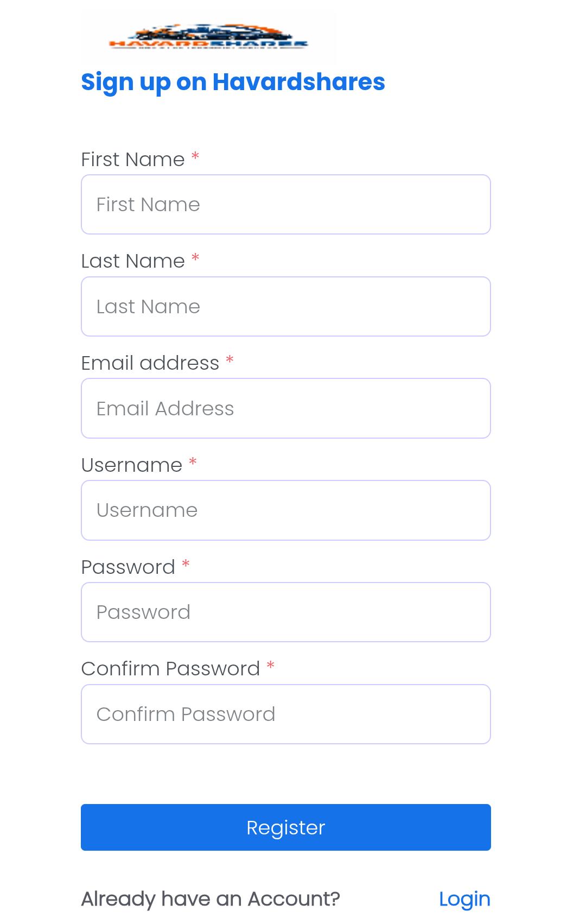Select the Username field label
Viewport: 586px width, 924px height.
click(131, 465)
